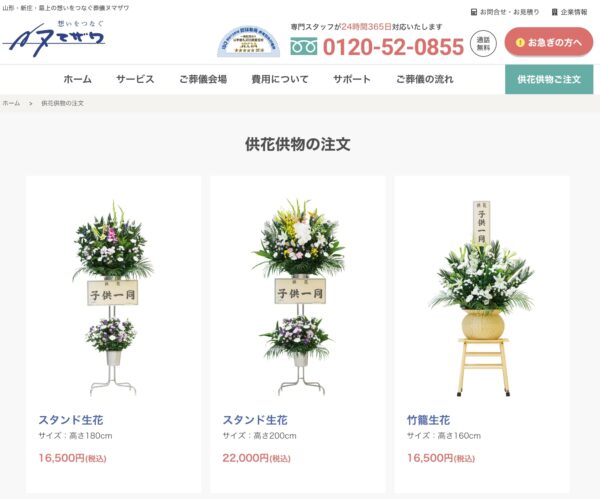
Task: Click the 供花供物ご注文 green button
Action: 549,80
